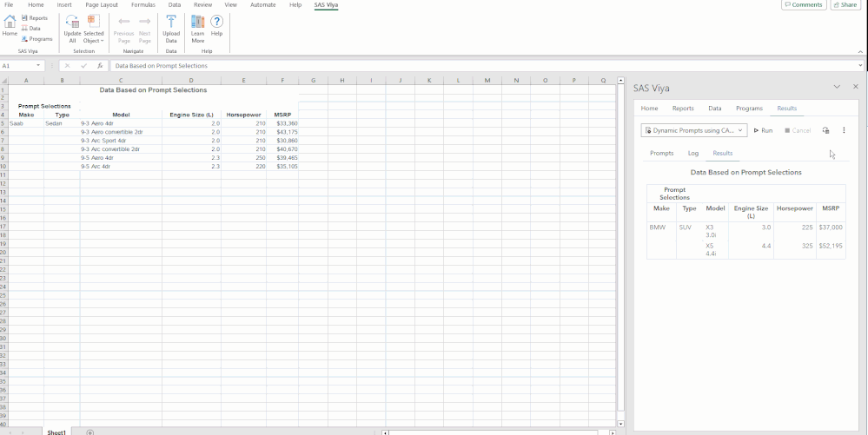The image size is (868, 435).
Task: Click row header 10
Action: point(3,166)
